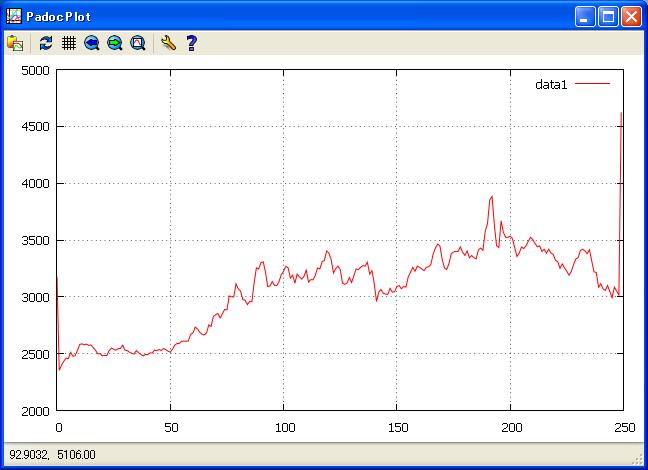The image size is (648, 470).
Task: Go forward to the next zoom level
Action: (115, 43)
